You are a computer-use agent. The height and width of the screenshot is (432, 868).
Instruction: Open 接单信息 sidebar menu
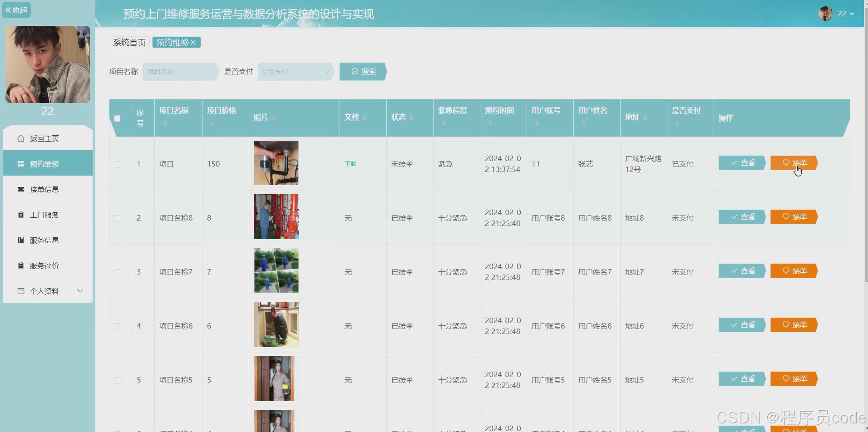(48, 189)
